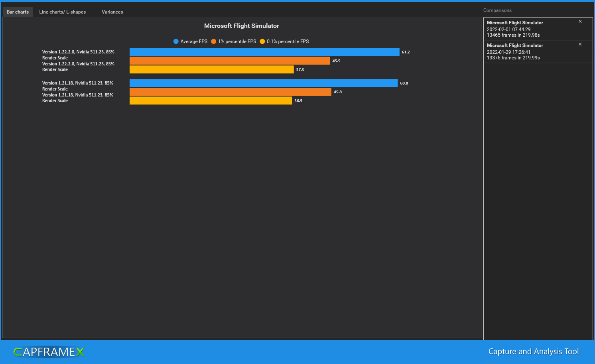
Task: Toggle 1% percentile FPS orange legend dot
Action: pyautogui.click(x=214, y=41)
